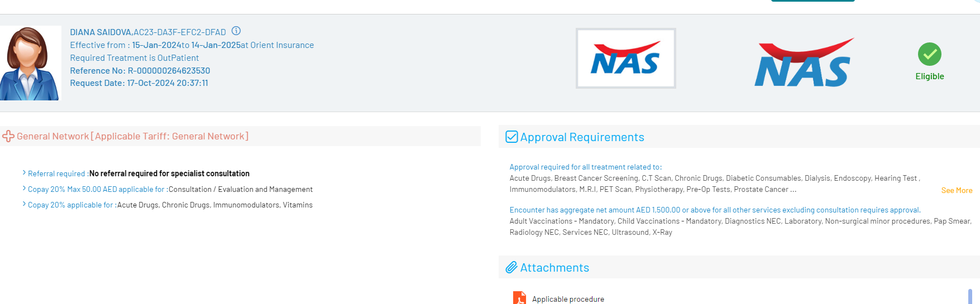Click the Approval Requirements checkbox icon

click(511, 137)
